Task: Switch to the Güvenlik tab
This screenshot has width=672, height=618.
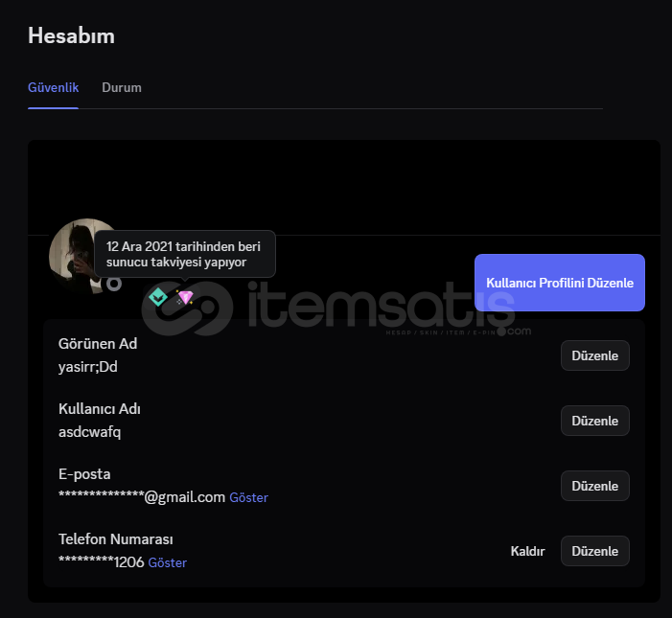Action: click(x=53, y=87)
